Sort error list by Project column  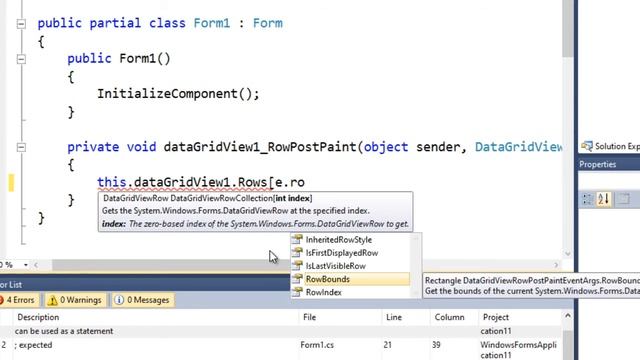click(x=519, y=317)
